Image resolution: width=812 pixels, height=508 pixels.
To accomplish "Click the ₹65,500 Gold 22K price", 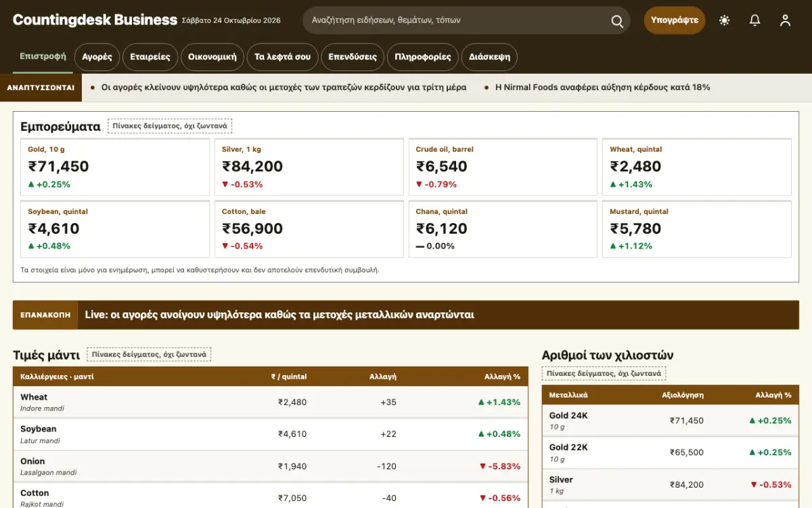I will [687, 452].
